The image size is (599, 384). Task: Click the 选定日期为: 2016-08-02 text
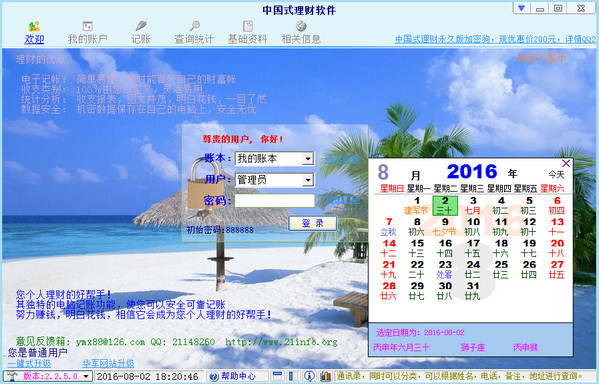(x=420, y=332)
